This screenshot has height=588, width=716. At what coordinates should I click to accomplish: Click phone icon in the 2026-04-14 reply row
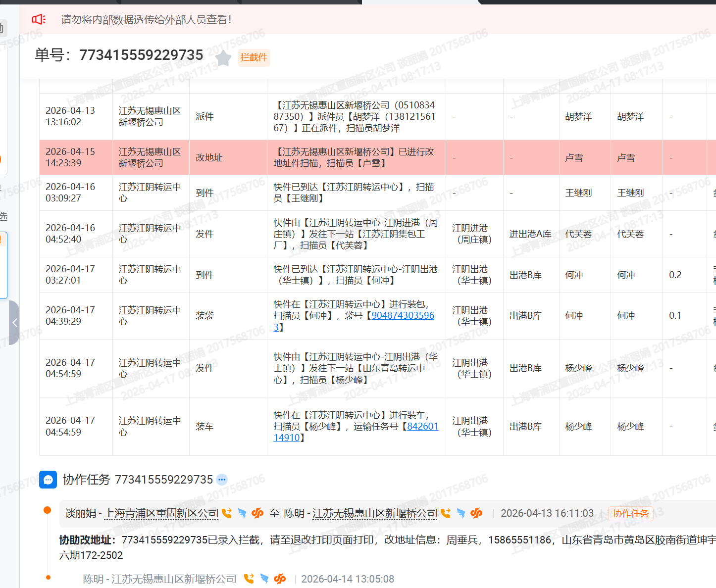[x=249, y=579]
